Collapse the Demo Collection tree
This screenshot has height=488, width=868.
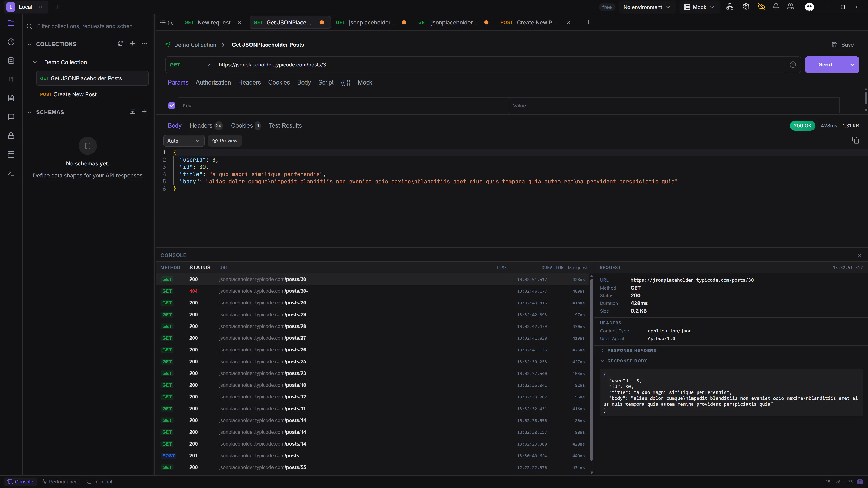pyautogui.click(x=35, y=62)
